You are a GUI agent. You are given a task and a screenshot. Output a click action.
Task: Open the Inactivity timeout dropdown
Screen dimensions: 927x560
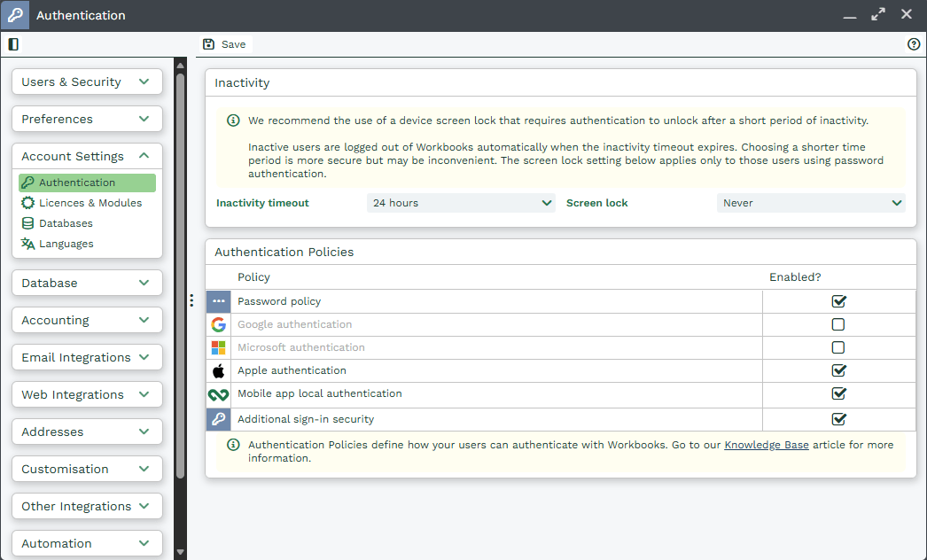click(x=461, y=204)
